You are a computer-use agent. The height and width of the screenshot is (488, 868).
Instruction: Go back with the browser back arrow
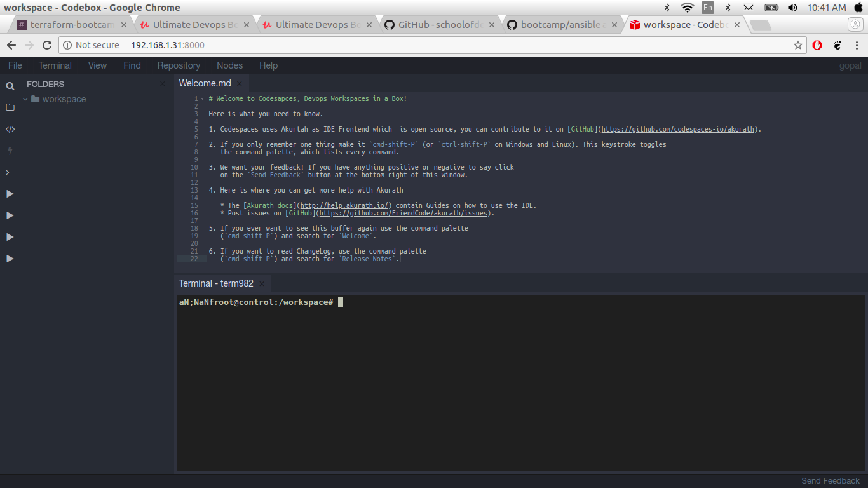point(11,45)
